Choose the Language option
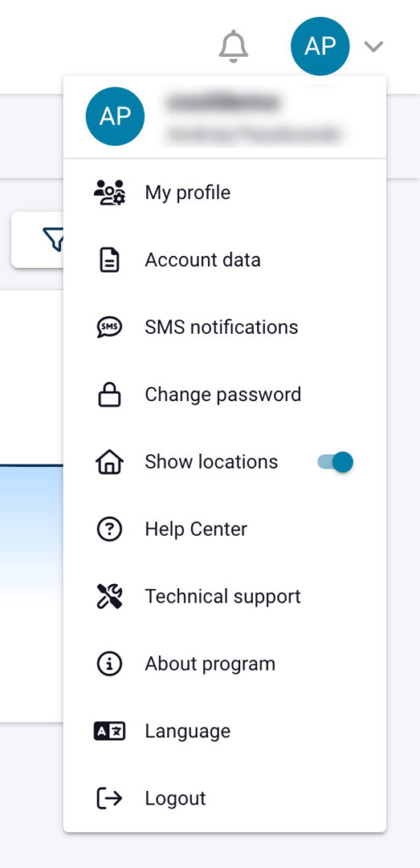This screenshot has width=420, height=868. tap(224, 732)
